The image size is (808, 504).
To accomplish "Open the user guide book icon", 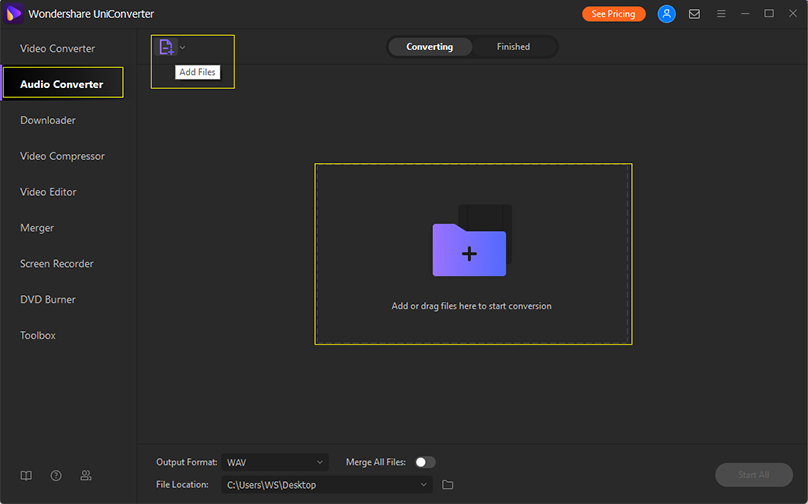I will (27, 475).
